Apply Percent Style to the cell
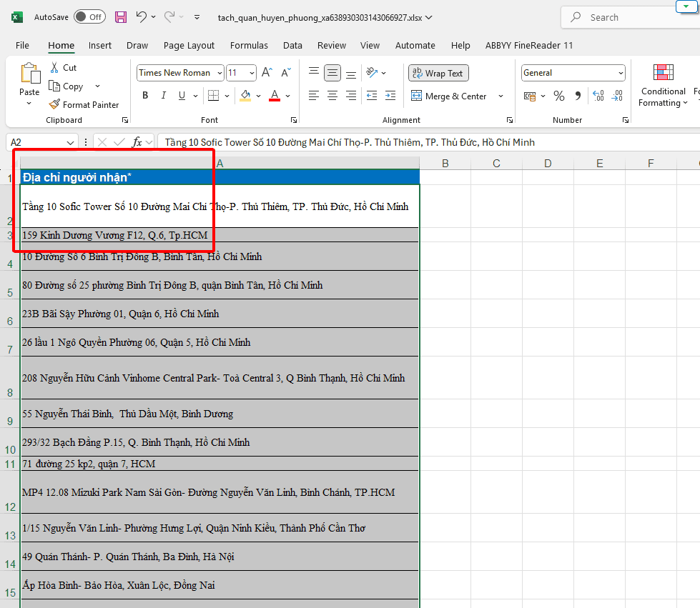The width and height of the screenshot is (700, 608). click(x=559, y=96)
